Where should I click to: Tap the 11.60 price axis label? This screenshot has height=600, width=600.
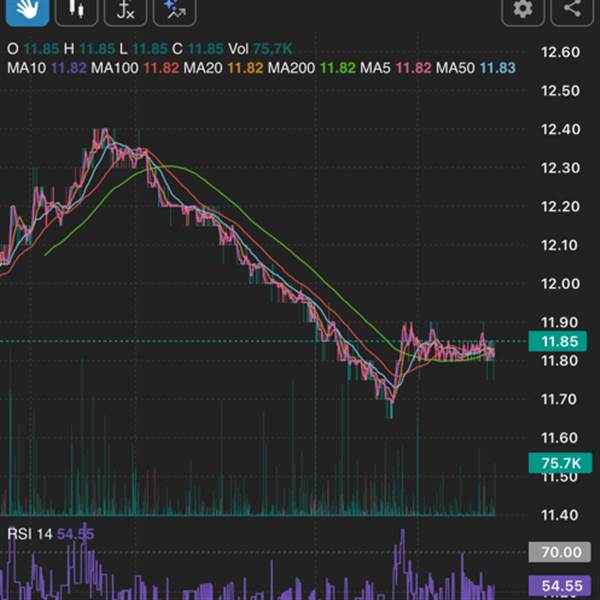pyautogui.click(x=561, y=438)
